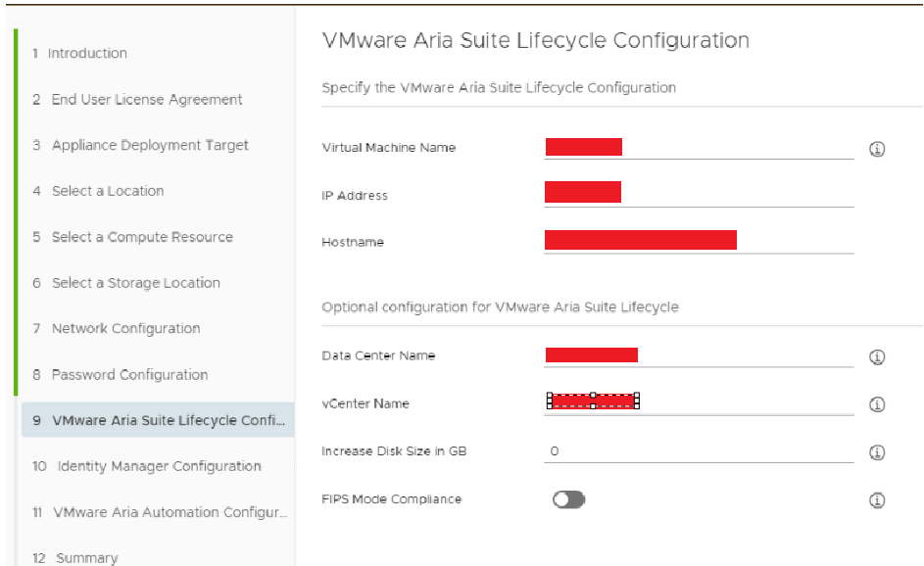The width and height of the screenshot is (924, 566).
Task: Click the 'Hostname' label
Action: (353, 242)
